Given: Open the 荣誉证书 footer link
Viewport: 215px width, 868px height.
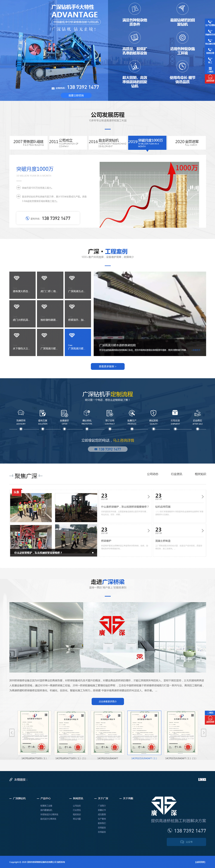Looking at the screenshot, I should point(102,810).
